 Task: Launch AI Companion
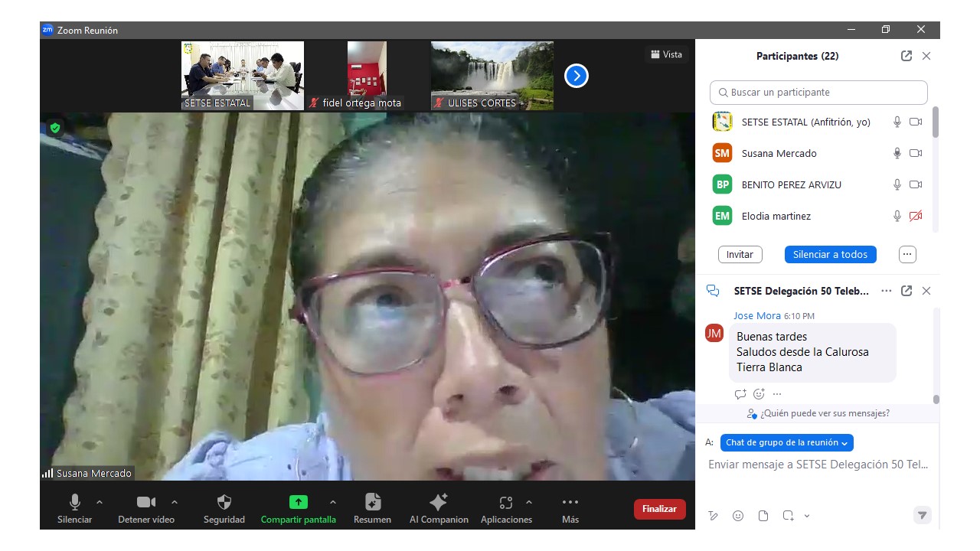coord(439,503)
